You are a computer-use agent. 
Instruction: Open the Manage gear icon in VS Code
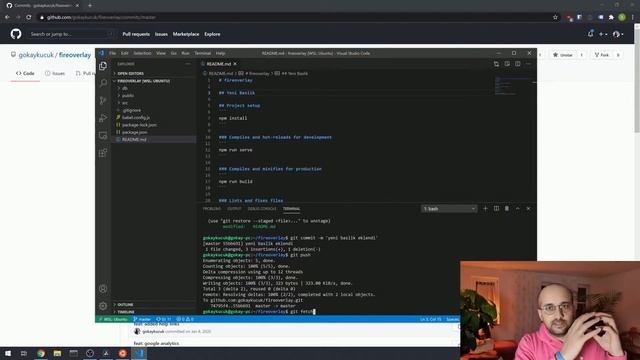tap(103, 306)
